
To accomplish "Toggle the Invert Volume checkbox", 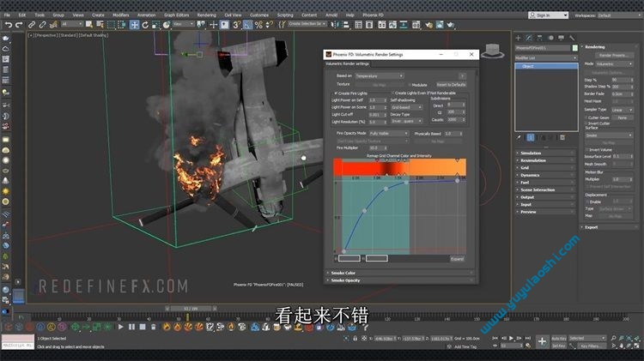I will click(586, 150).
